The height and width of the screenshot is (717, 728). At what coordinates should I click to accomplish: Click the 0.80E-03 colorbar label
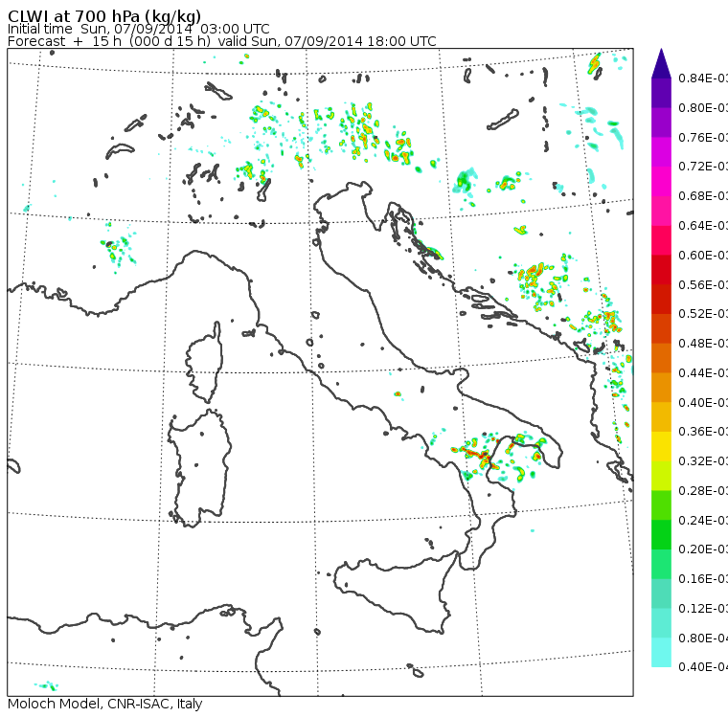tap(703, 107)
